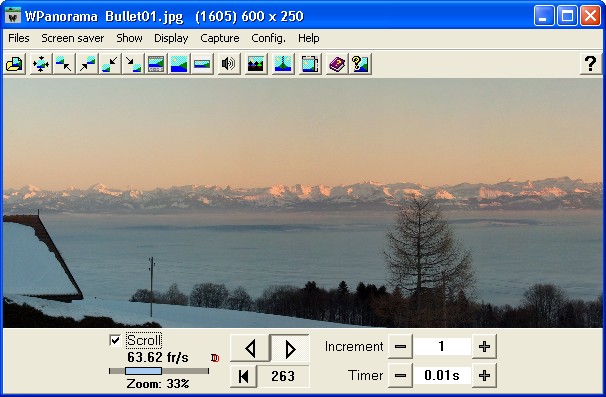Open the Files menu
Viewport: 606px width, 397px height.
19,38
